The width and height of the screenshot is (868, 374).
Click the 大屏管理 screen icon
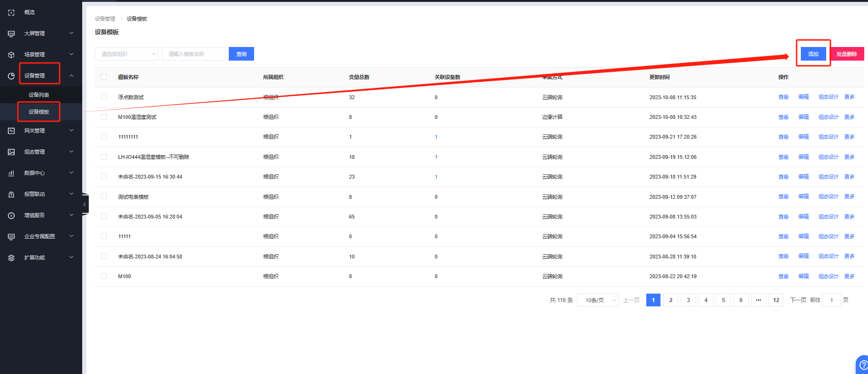pos(11,34)
